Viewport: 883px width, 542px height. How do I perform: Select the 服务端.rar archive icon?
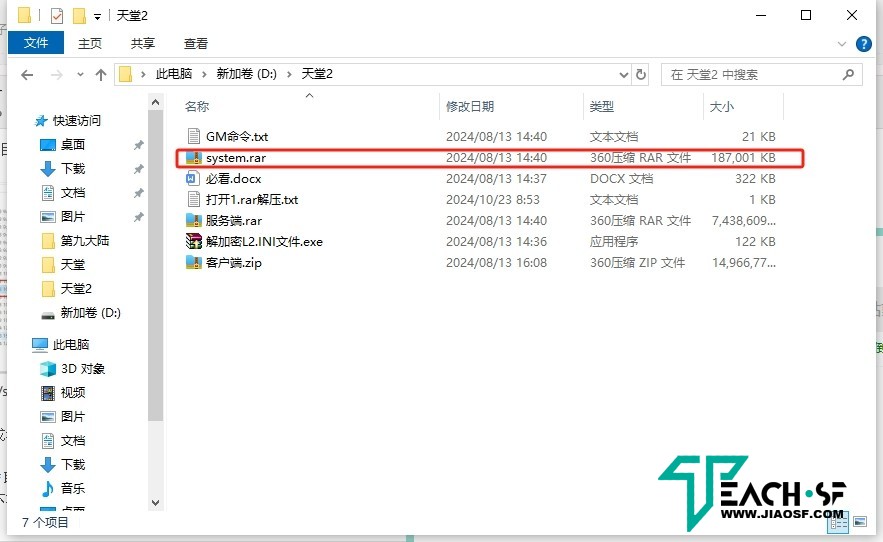[194, 220]
